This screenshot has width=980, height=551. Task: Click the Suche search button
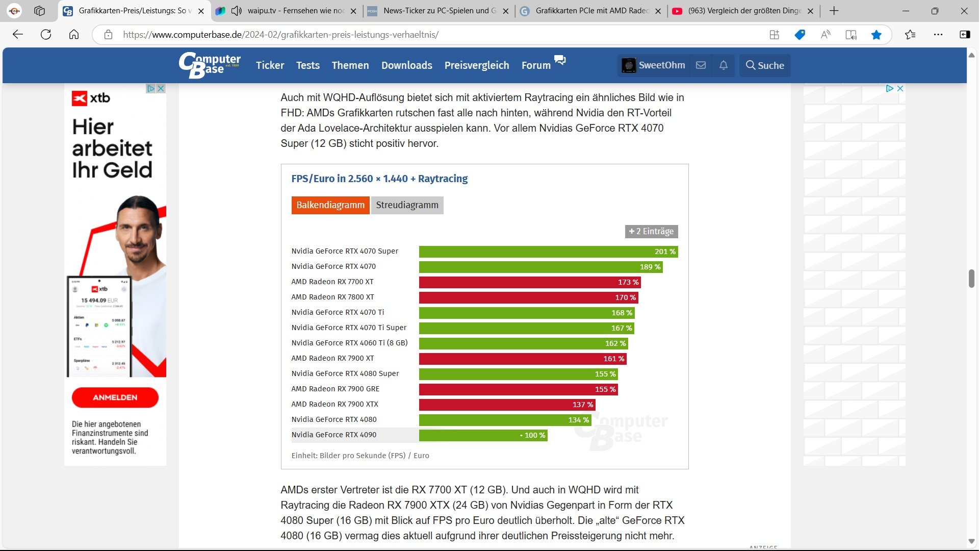pyautogui.click(x=765, y=65)
